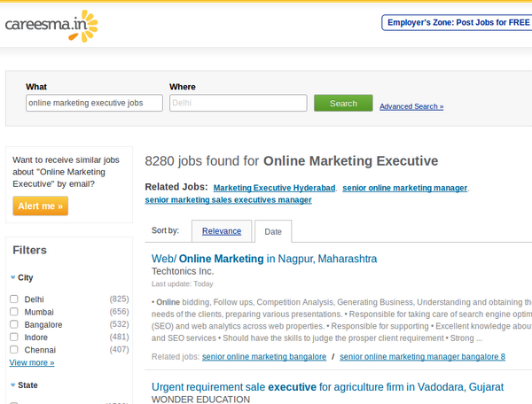
Task: Open Web/ Online Marketing in Nagpur job
Action: [264, 259]
